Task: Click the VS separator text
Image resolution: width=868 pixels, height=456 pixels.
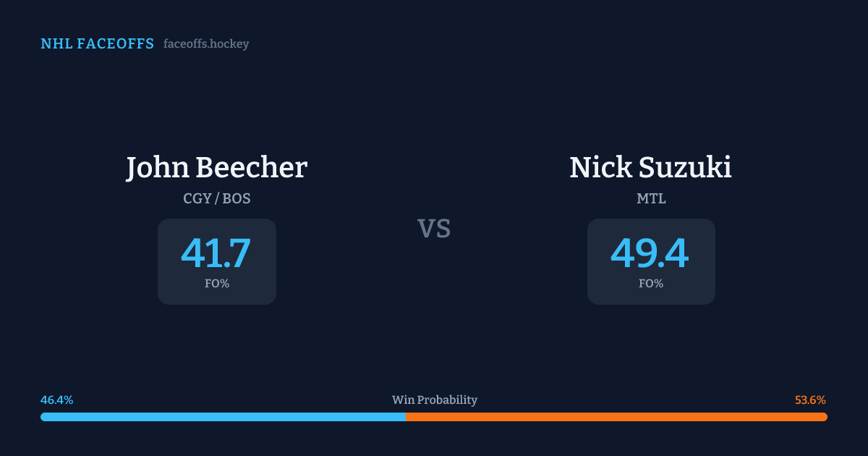Action: pos(434,229)
